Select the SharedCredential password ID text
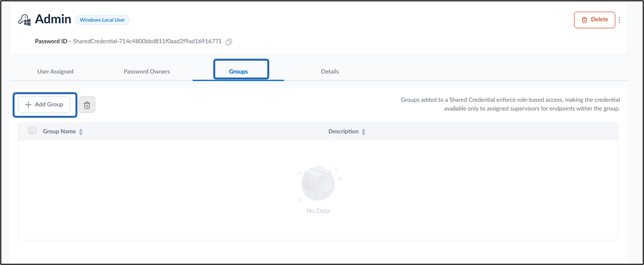Viewport: 644px width, 265px height. [x=147, y=41]
